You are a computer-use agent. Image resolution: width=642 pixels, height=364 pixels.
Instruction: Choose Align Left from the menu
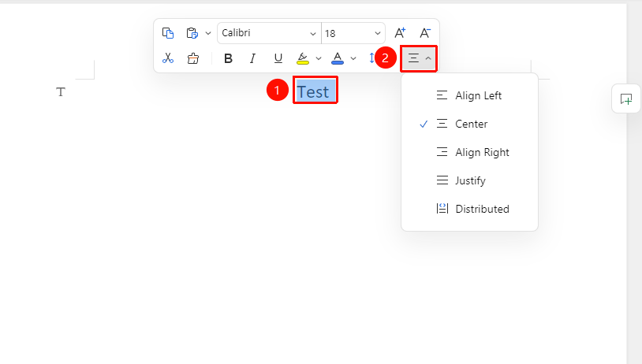[469, 95]
